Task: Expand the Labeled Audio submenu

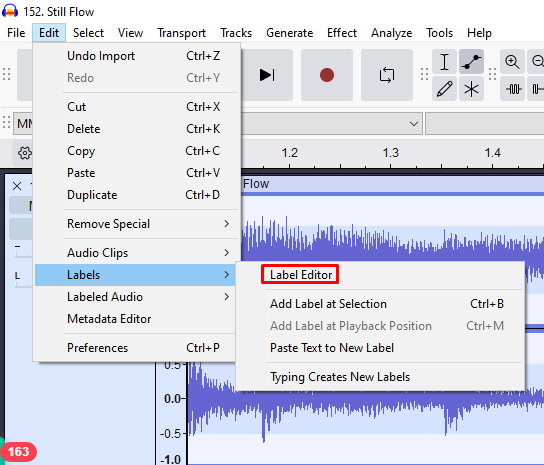Action: click(135, 297)
